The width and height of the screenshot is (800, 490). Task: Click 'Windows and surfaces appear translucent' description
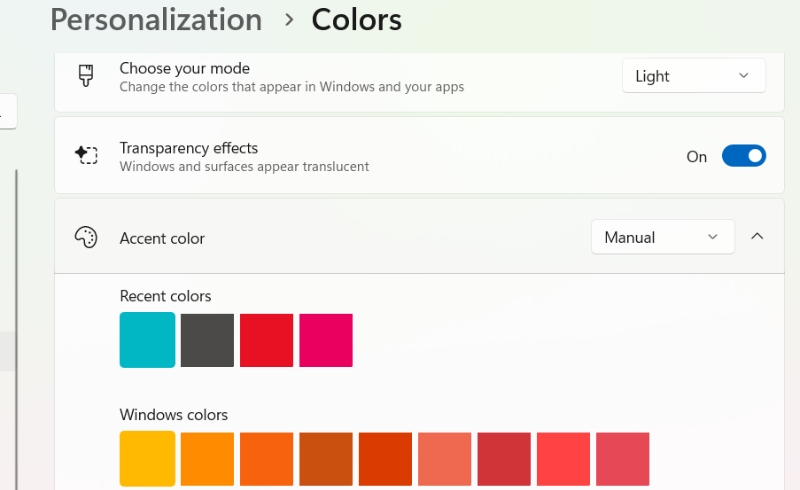pos(244,166)
